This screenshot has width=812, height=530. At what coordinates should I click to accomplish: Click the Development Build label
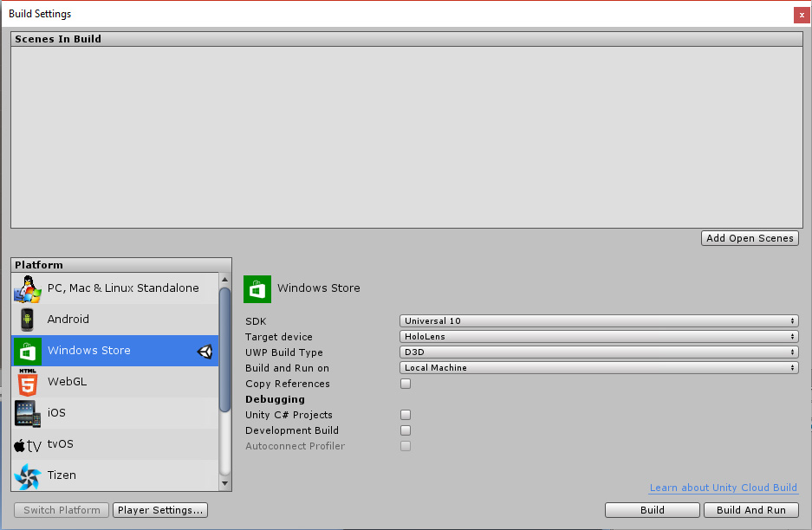(292, 430)
